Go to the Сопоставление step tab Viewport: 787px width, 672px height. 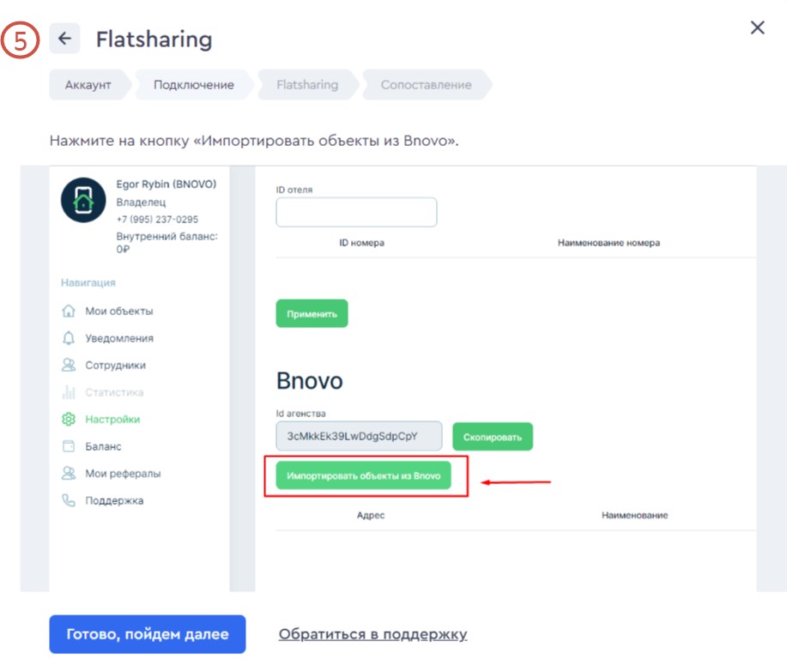point(426,85)
